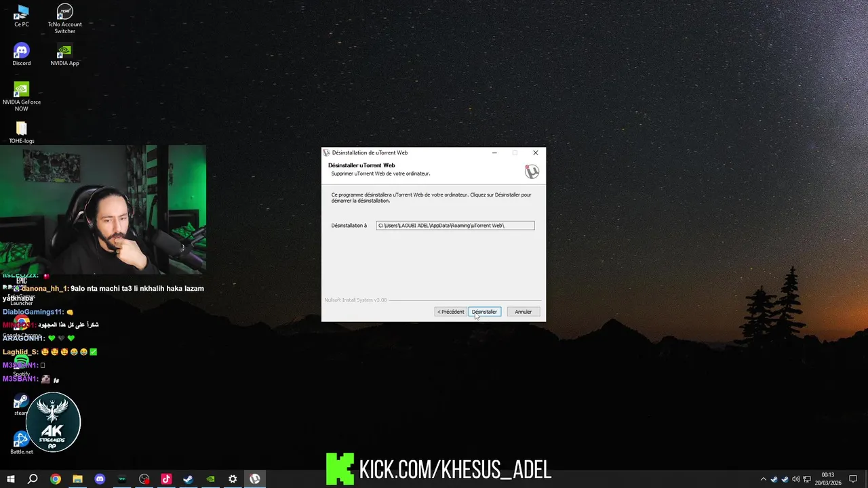Switch to OBS Studio in the taskbar

click(x=144, y=479)
